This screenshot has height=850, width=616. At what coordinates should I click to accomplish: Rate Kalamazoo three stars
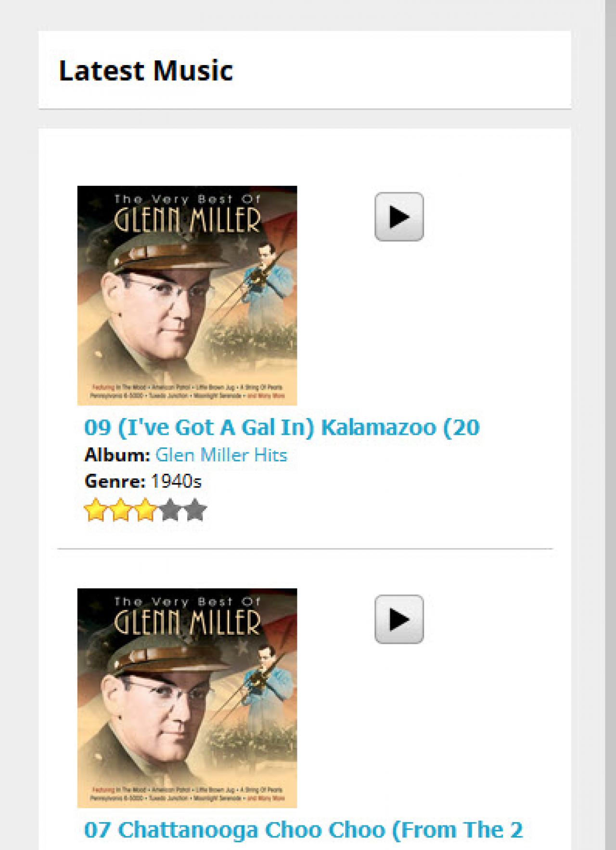click(145, 510)
